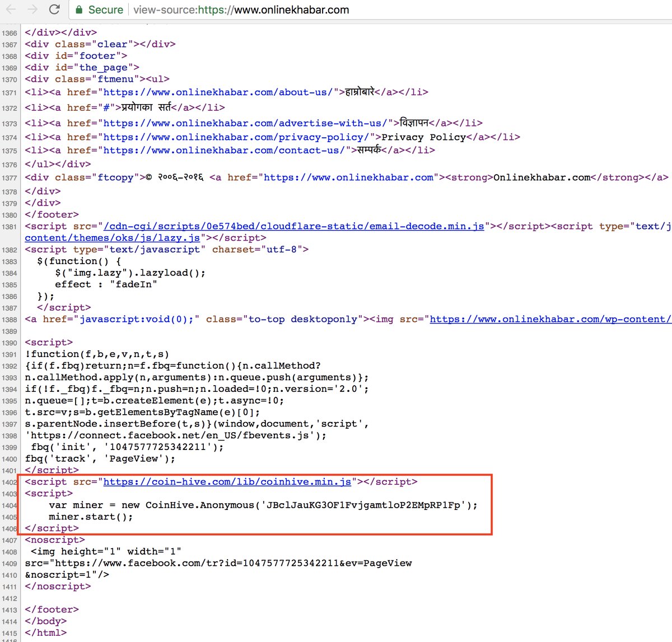Click the n.callMethod.apply code line
Image resolution: width=672 pixels, height=642 pixels.
point(197,377)
